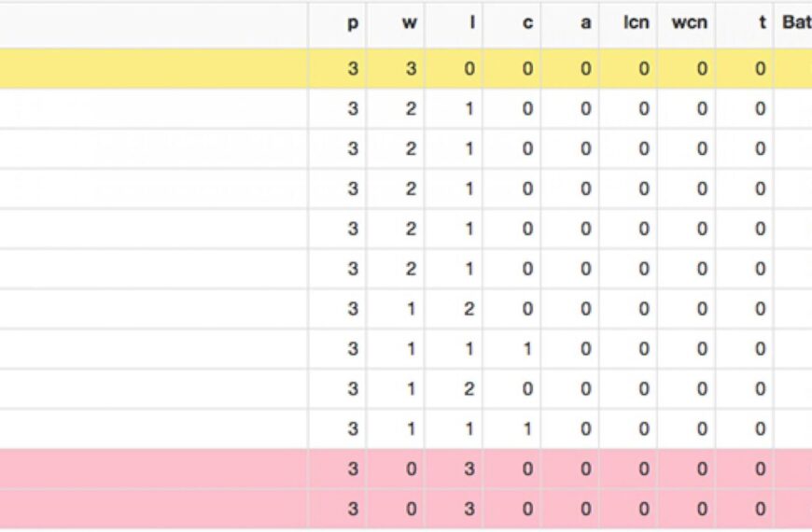Sort by the 'w' column header
Viewport: 812px width, 532px height.
tap(410, 23)
